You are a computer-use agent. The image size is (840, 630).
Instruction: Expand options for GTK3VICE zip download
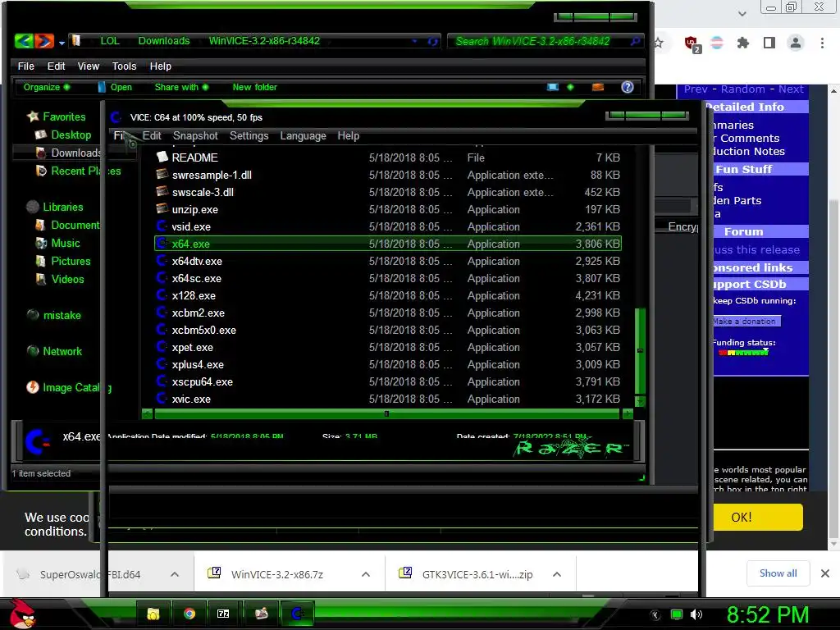coord(557,574)
